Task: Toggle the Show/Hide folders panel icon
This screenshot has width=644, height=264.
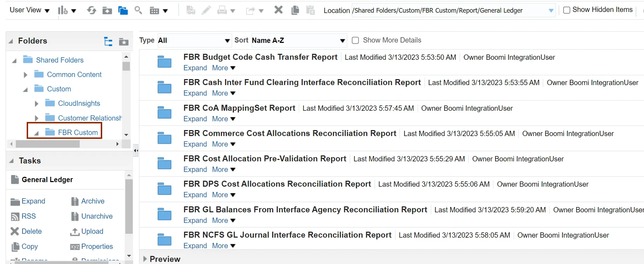Action: pyautogui.click(x=123, y=11)
